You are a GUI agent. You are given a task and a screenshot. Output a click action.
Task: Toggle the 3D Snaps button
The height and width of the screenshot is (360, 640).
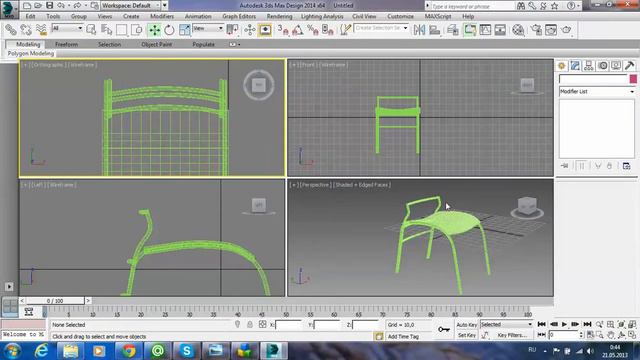(x=282, y=29)
